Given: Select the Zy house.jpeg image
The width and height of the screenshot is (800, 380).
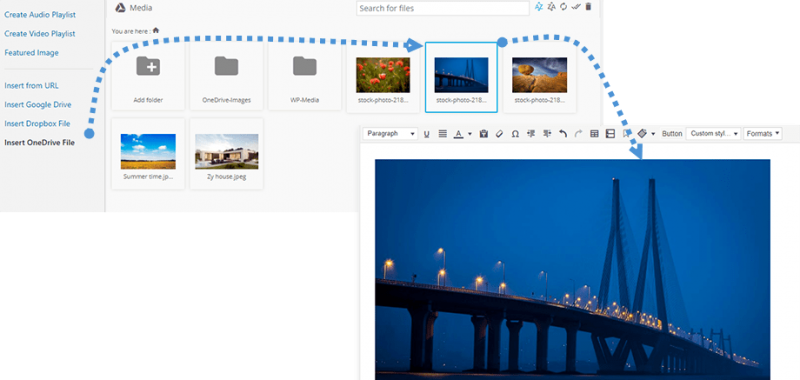Looking at the screenshot, I should click(x=227, y=154).
